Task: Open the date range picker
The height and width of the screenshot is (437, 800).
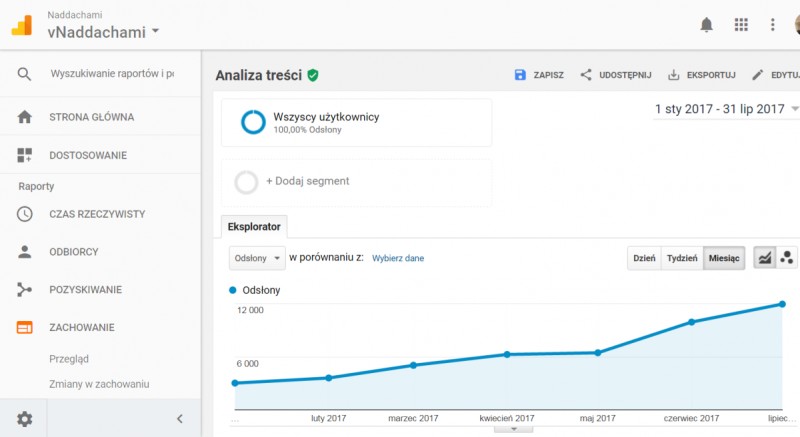Action: 727,109
